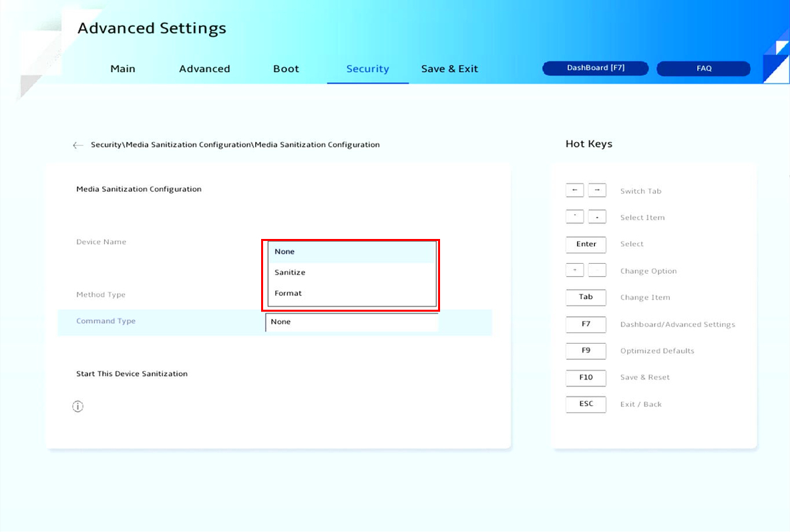Click the back arrow beside the breadcrumb path
The image size is (790, 532).
click(78, 145)
